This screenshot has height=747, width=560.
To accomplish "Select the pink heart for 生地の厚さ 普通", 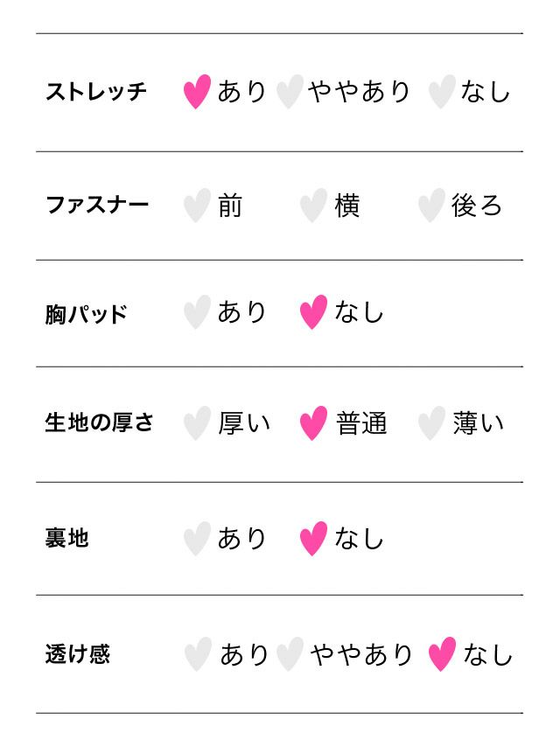I will pyautogui.click(x=313, y=423).
